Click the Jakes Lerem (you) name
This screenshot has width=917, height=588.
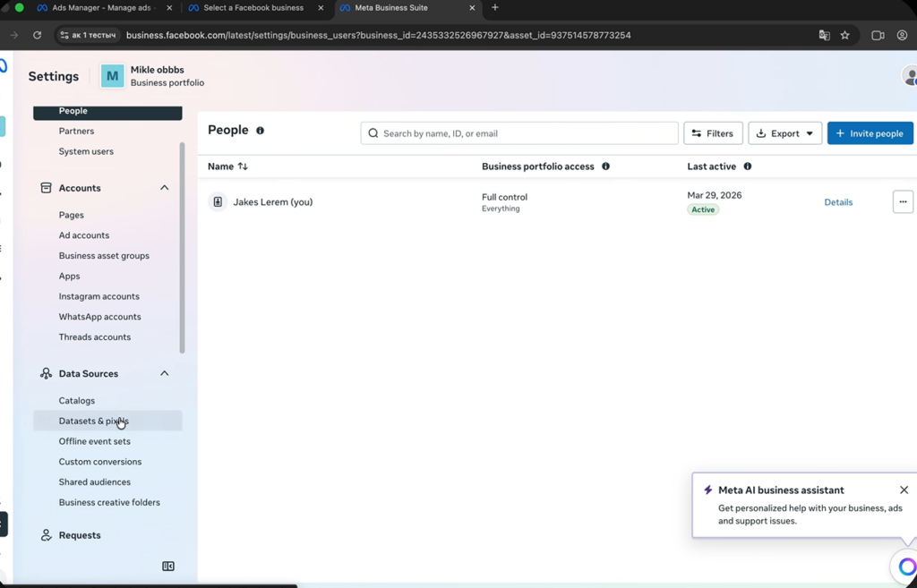coord(272,201)
